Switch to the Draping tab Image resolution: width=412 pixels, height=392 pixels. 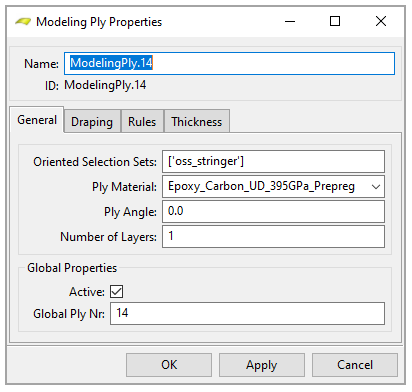pos(92,122)
